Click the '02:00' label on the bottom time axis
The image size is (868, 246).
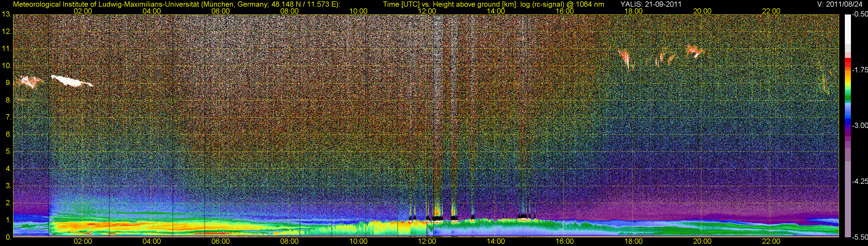click(82, 241)
